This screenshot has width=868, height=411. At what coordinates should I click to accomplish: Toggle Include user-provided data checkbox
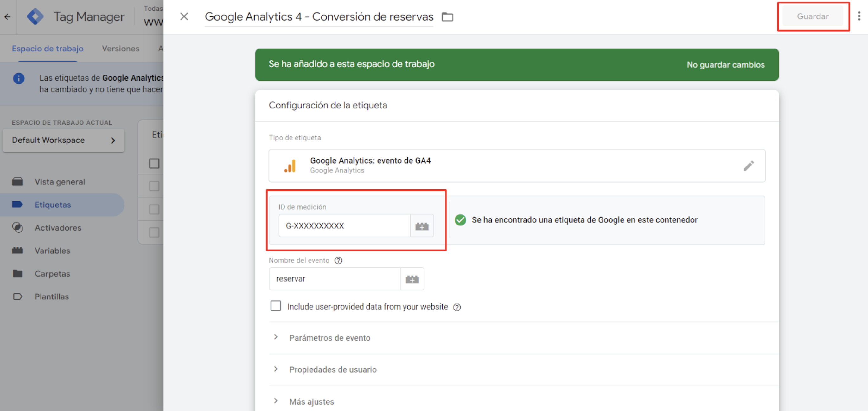(x=276, y=306)
